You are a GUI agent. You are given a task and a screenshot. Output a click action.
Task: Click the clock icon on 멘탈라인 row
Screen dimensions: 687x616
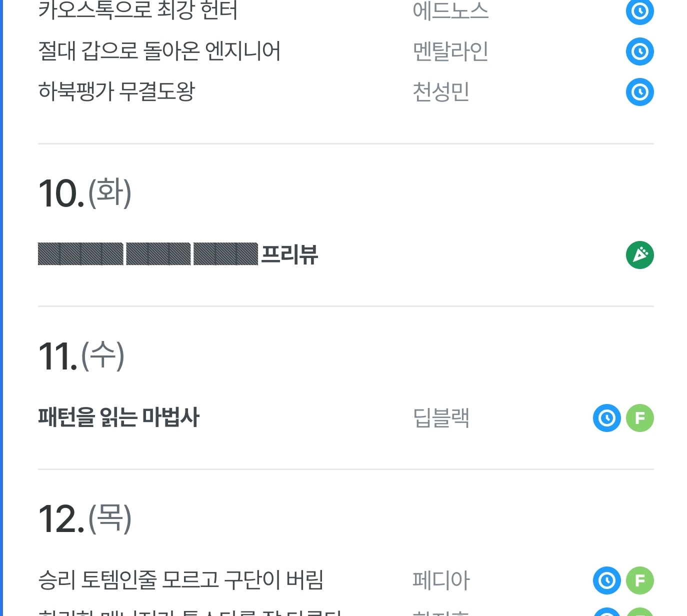(639, 51)
